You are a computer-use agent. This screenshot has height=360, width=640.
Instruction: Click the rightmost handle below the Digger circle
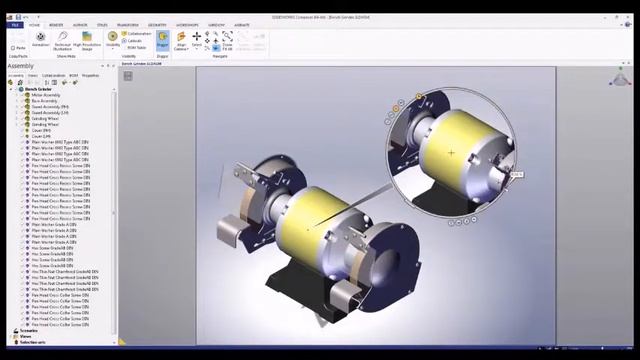pyautogui.click(x=474, y=220)
